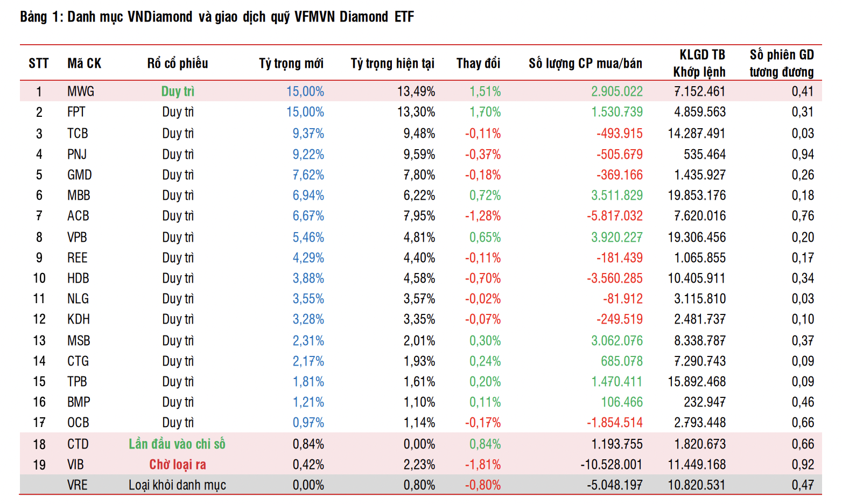Click average volume 14.287.491
The width and height of the screenshot is (842, 504).
click(x=697, y=134)
